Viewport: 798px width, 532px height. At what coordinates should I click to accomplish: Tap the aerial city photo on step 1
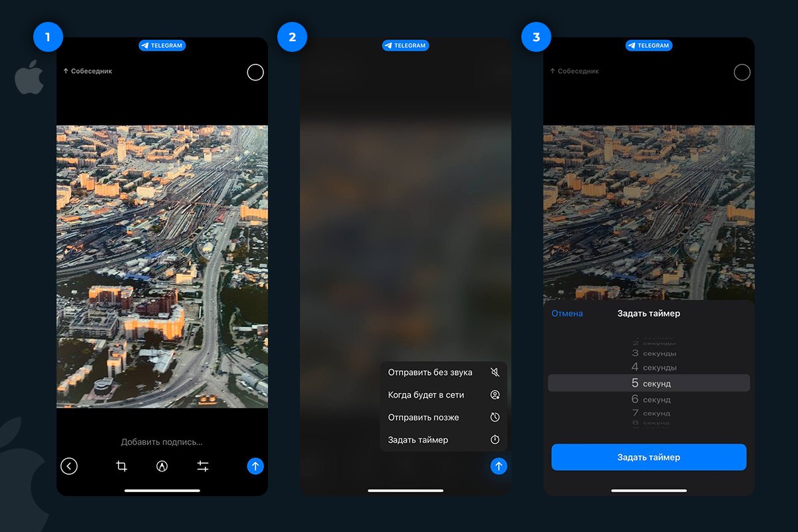pos(162,266)
